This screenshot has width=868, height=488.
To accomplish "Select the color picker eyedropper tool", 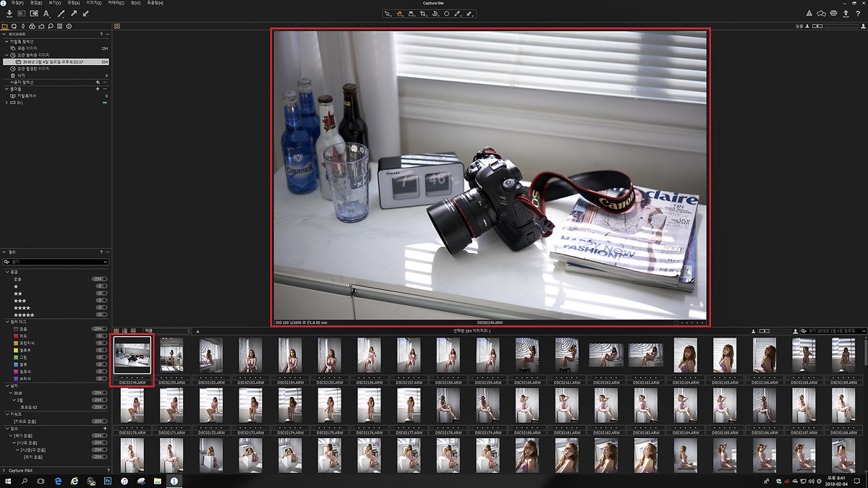I will (458, 13).
